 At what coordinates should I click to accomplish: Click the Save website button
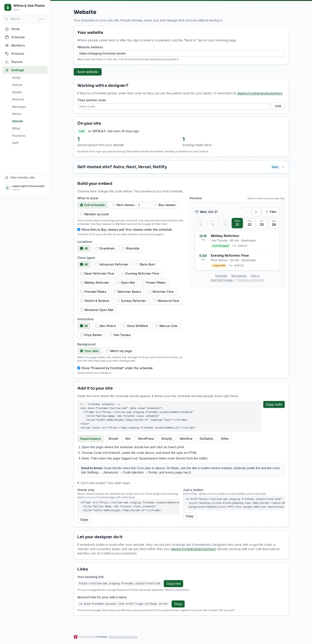coord(87,72)
